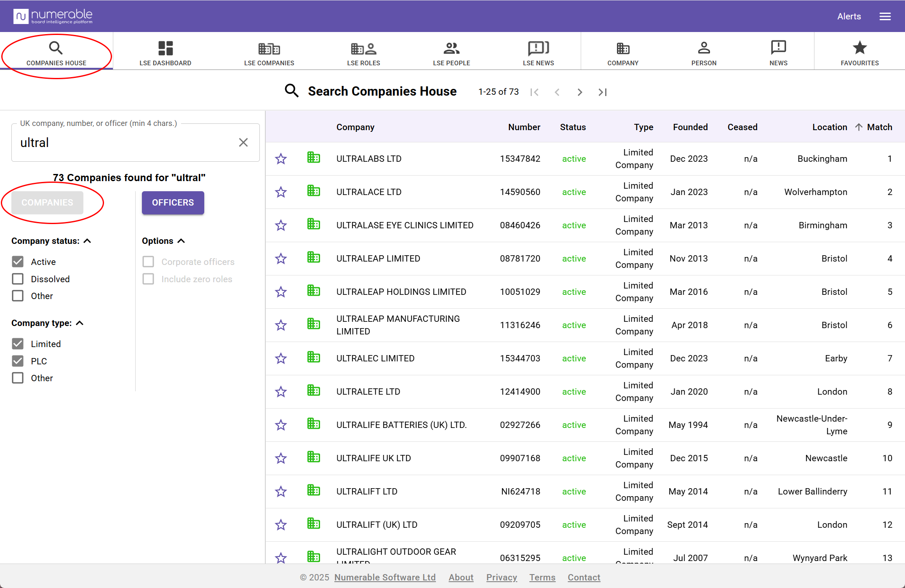Image resolution: width=905 pixels, height=588 pixels.
Task: Star ULTRALABS LTD as favourite
Action: click(x=281, y=159)
